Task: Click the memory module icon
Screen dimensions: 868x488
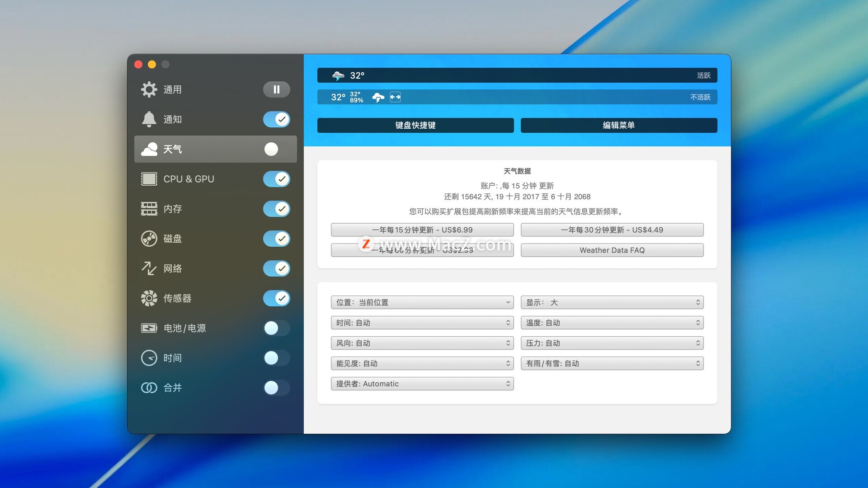Action: click(x=149, y=209)
